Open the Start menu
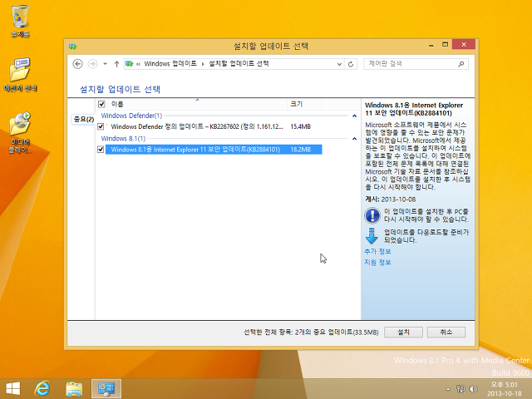 pos(13,389)
